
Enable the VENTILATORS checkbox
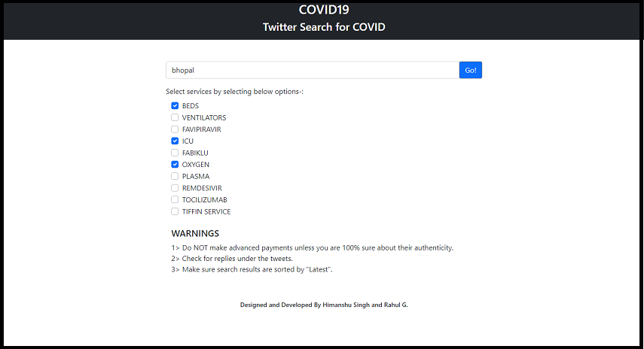tap(175, 117)
